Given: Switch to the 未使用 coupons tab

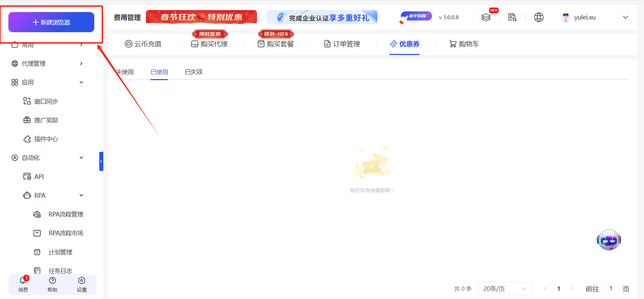Looking at the screenshot, I should pos(125,71).
